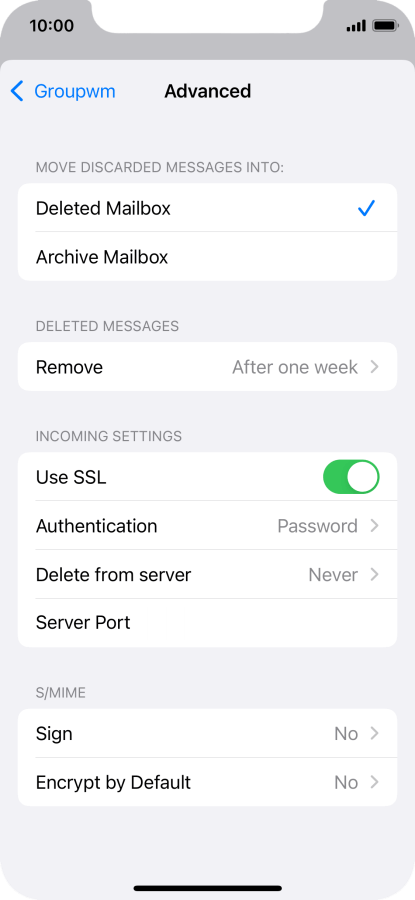Viewport: 415px width, 900px height.
Task: Open Encrypt by Default chevron
Action: point(374,782)
